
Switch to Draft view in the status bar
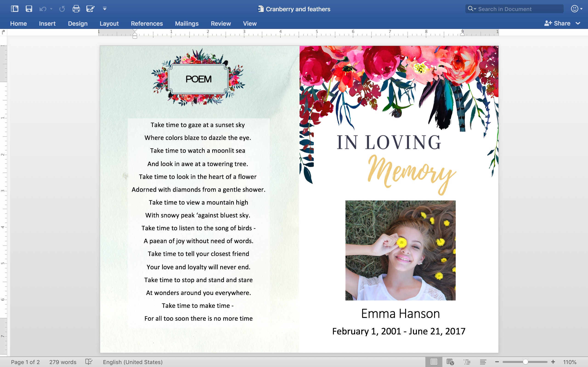pos(483,362)
